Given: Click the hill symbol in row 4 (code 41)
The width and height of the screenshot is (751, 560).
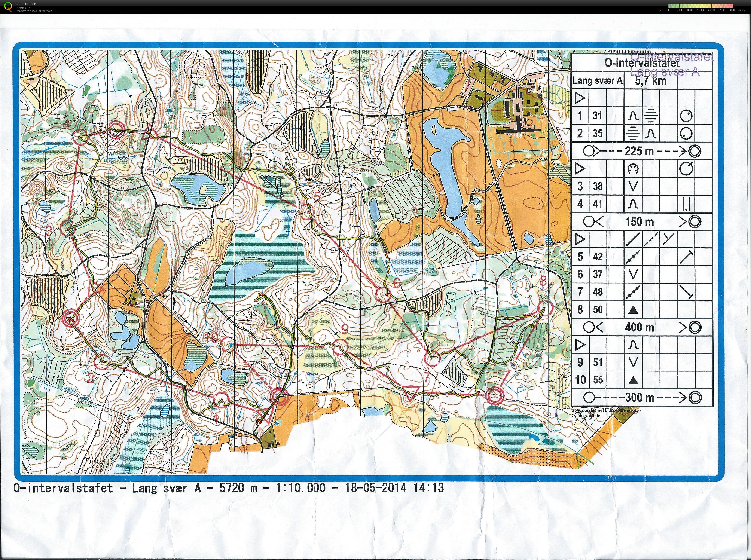Looking at the screenshot, I should [633, 204].
